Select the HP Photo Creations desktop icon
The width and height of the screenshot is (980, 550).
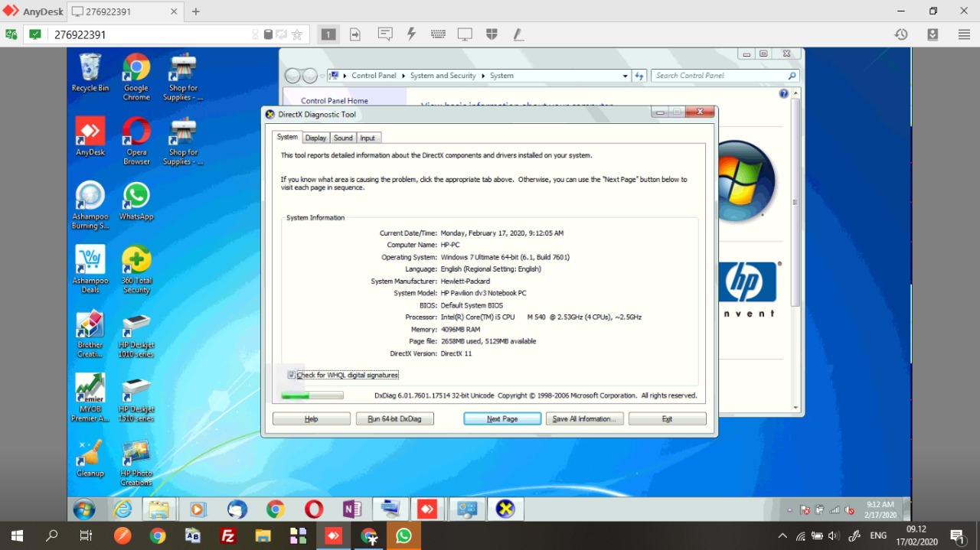136,463
